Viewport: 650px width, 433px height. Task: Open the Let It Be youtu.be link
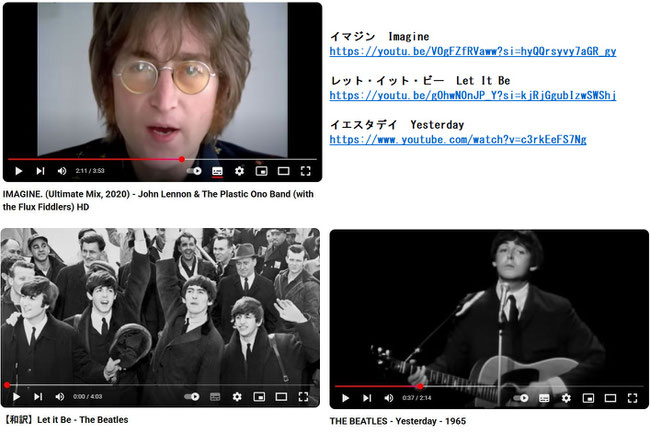pyautogui.click(x=473, y=95)
